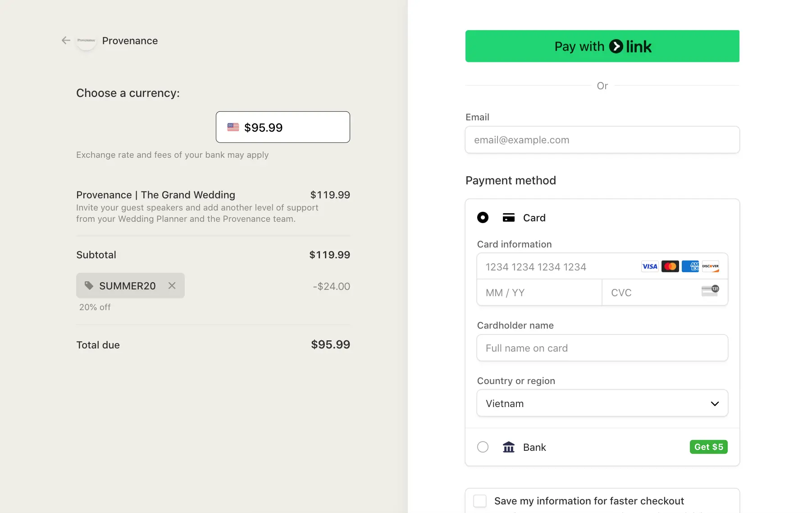Click 'Provenance | The Grand Wedding' product title
Screen dimensions: 812x513
155,195
